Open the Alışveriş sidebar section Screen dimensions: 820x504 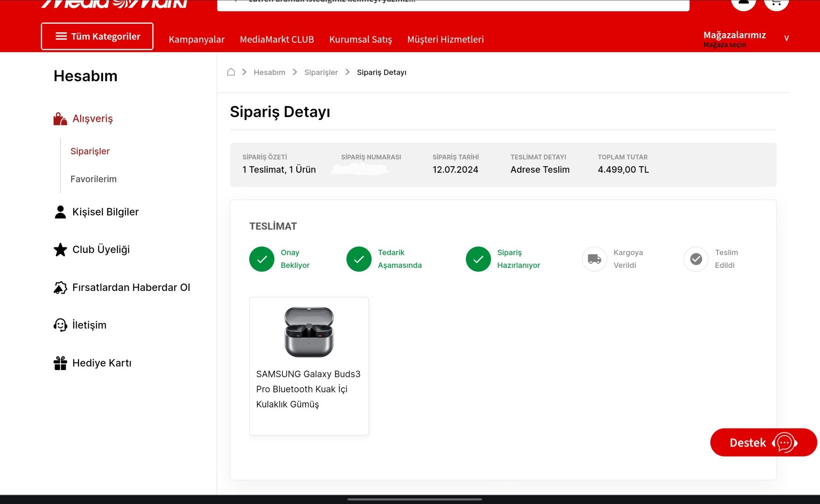tap(92, 119)
